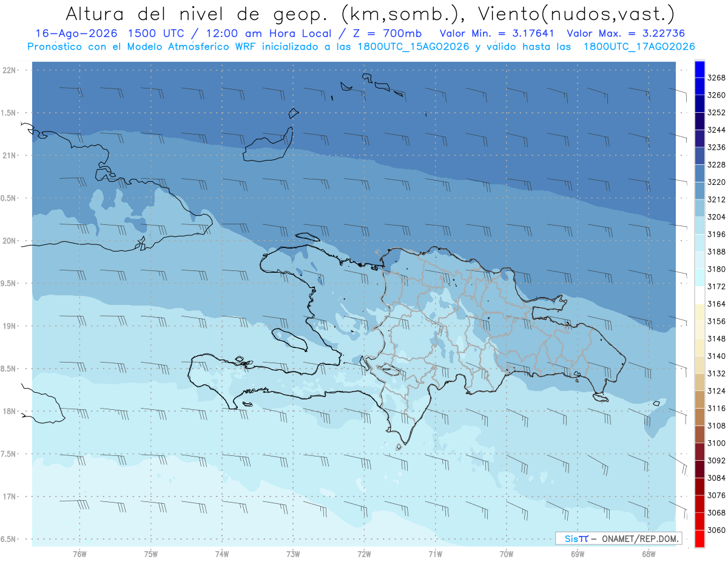
Task: Click the '19N' latitude label
Action: (x=10, y=326)
